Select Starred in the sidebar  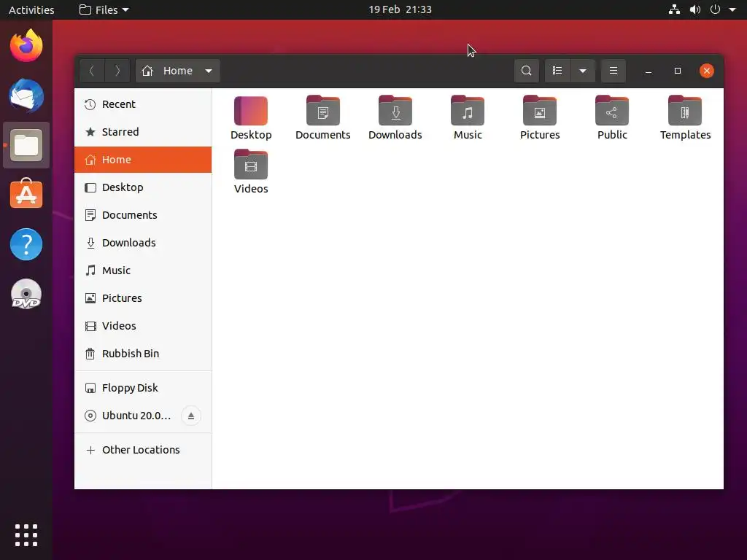(x=143, y=132)
